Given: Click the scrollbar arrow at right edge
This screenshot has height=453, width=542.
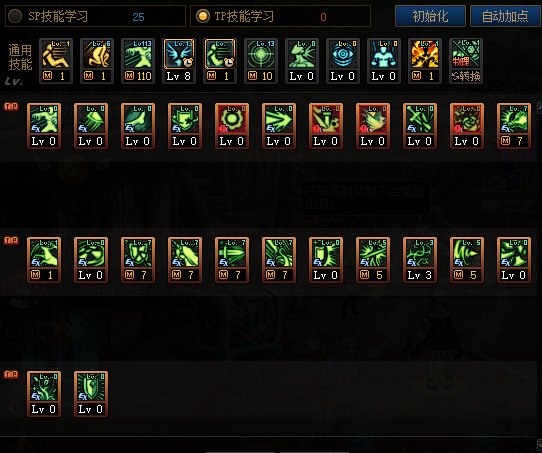Looking at the screenshot, I should (540, 107).
